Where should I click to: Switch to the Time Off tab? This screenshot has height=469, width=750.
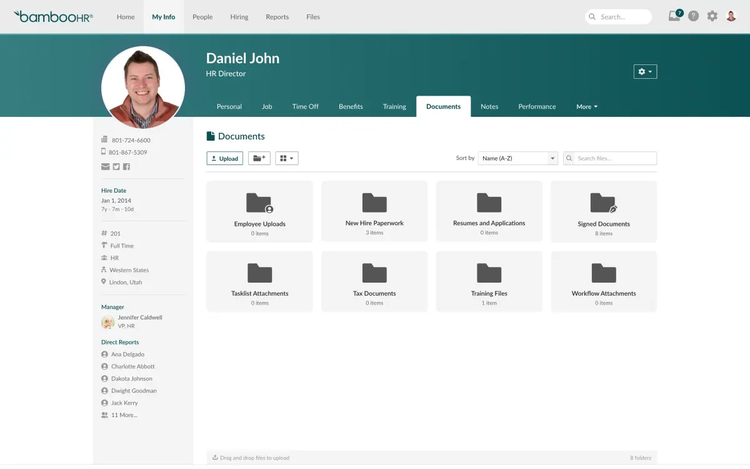pos(305,107)
